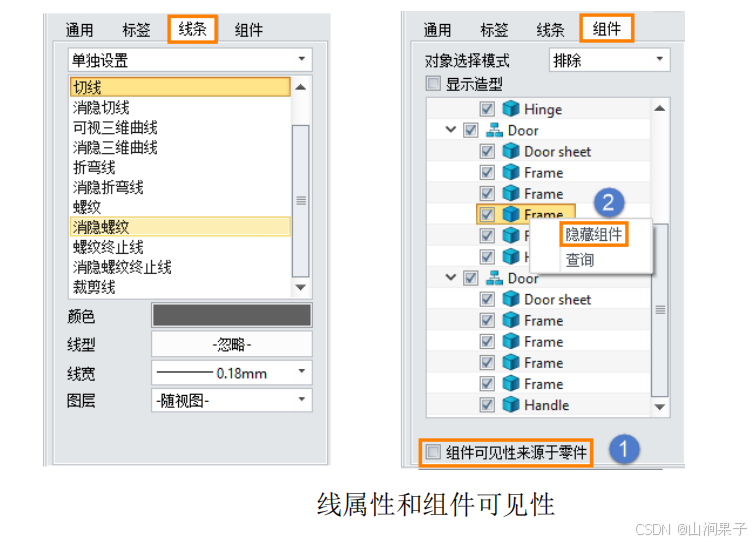Click the dark gray 颜色 swatch
754x543 pixels.
[x=232, y=316]
